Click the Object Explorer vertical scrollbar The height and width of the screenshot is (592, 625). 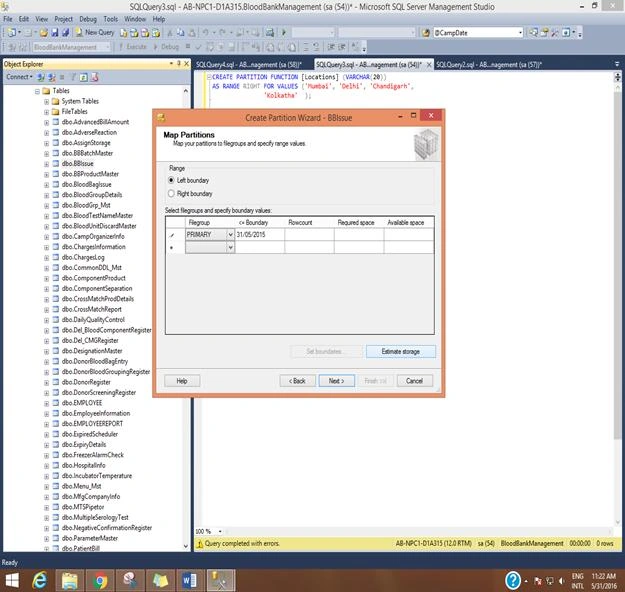coord(186,319)
